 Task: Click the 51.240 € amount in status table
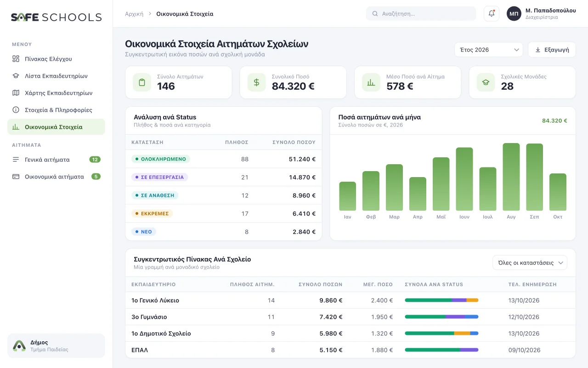click(x=302, y=159)
